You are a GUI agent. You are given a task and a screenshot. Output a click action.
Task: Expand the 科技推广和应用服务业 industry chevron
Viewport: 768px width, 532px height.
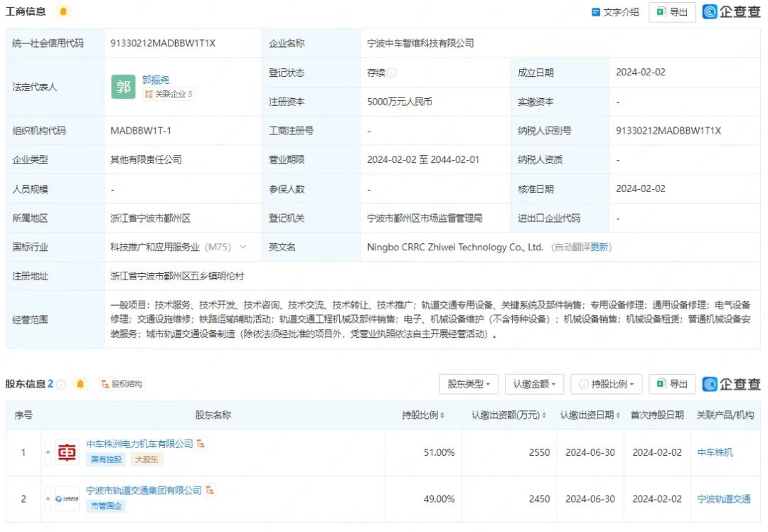[x=243, y=247]
